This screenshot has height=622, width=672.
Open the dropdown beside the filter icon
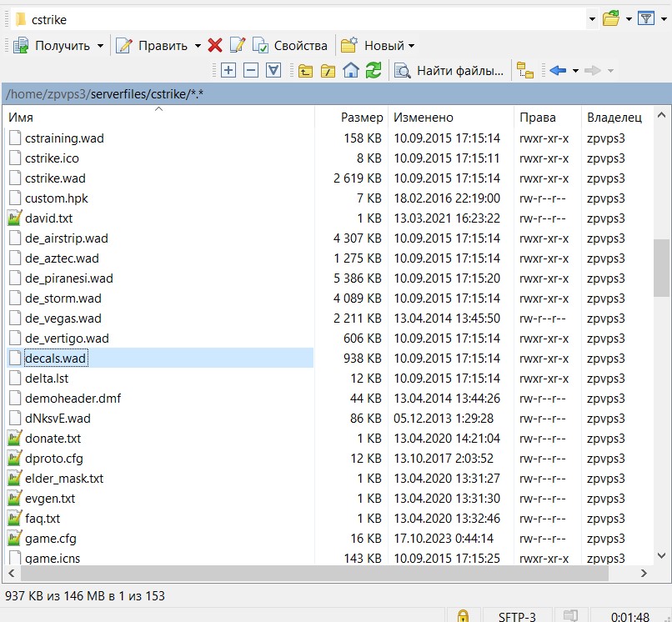[x=664, y=19]
